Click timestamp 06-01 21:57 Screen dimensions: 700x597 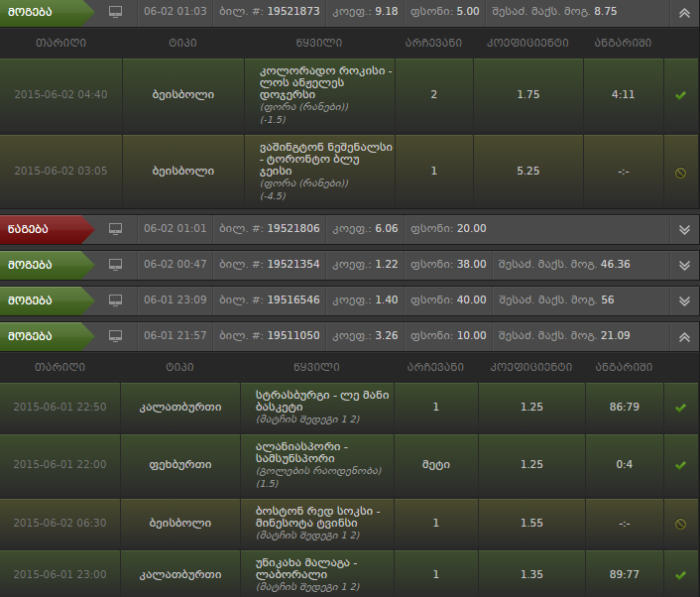click(175, 336)
